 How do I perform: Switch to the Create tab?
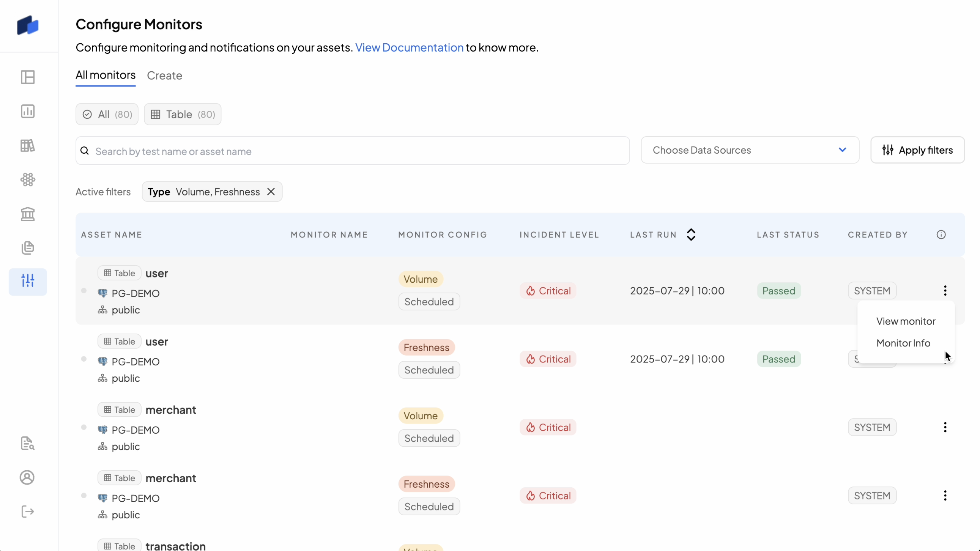tap(164, 76)
